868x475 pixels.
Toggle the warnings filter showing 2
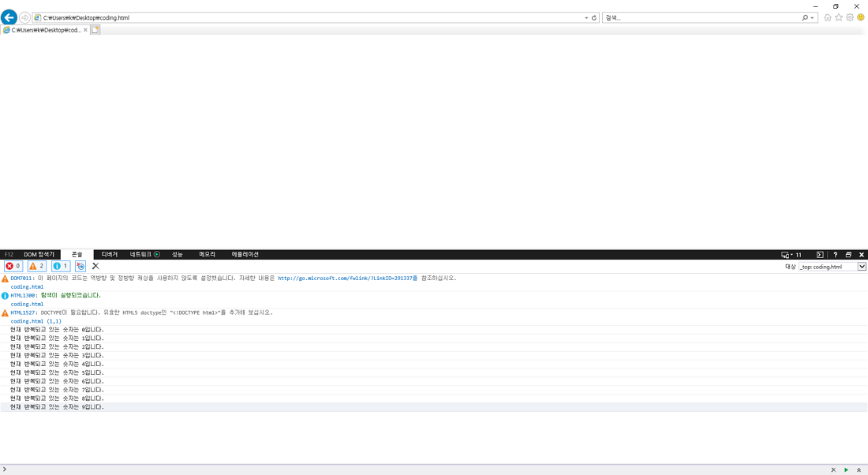coord(37,266)
